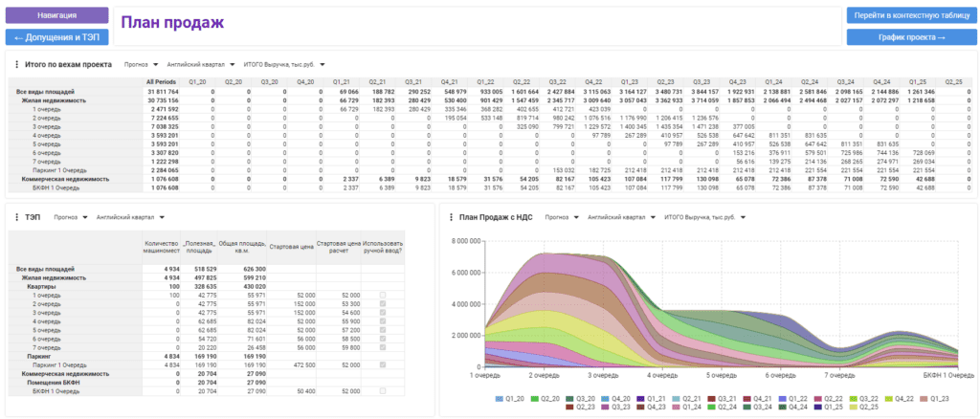Go back to Допущения и ТЭП
Viewport: 980px width, 419px height.
56,37
